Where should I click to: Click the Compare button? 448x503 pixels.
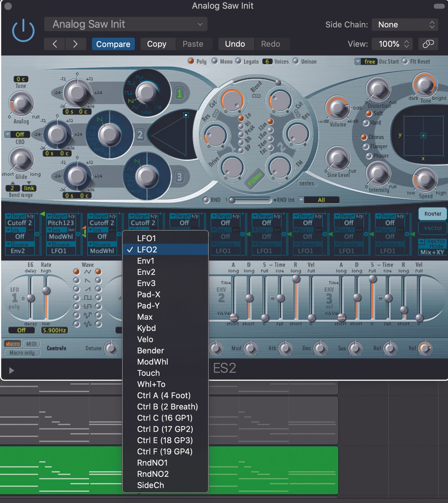click(113, 44)
